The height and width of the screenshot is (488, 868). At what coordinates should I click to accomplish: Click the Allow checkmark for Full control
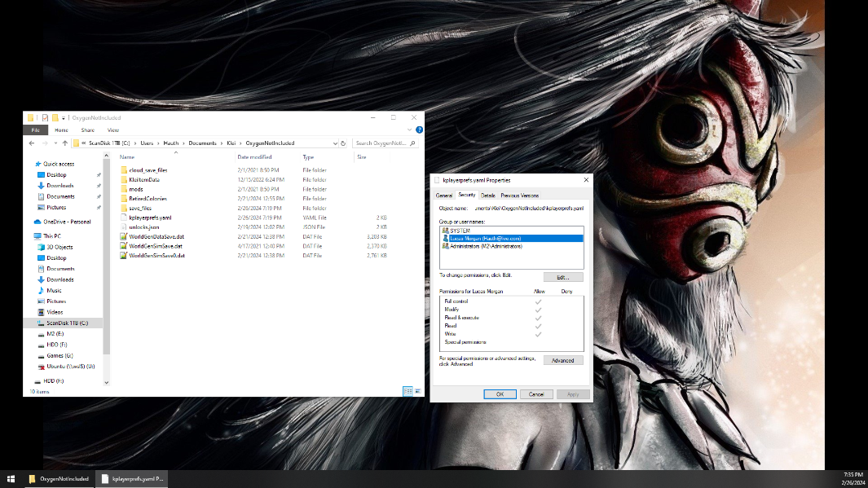click(x=538, y=302)
